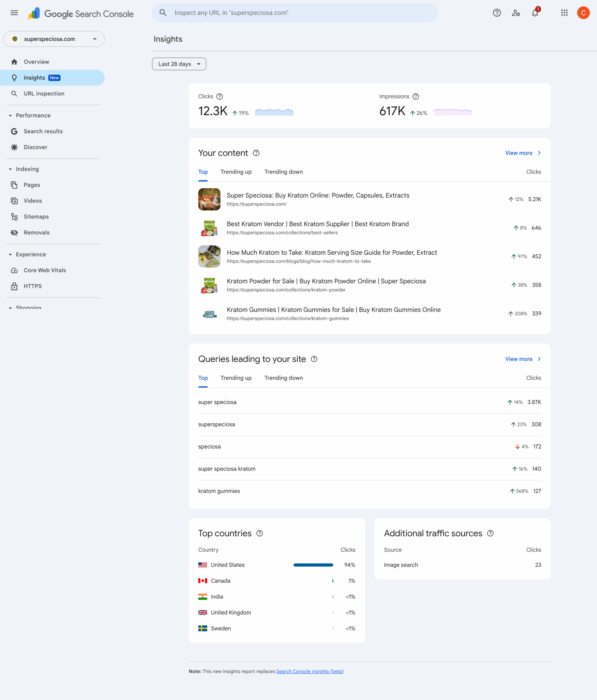Click the 'super speciosa kratom' query row

tap(369, 469)
